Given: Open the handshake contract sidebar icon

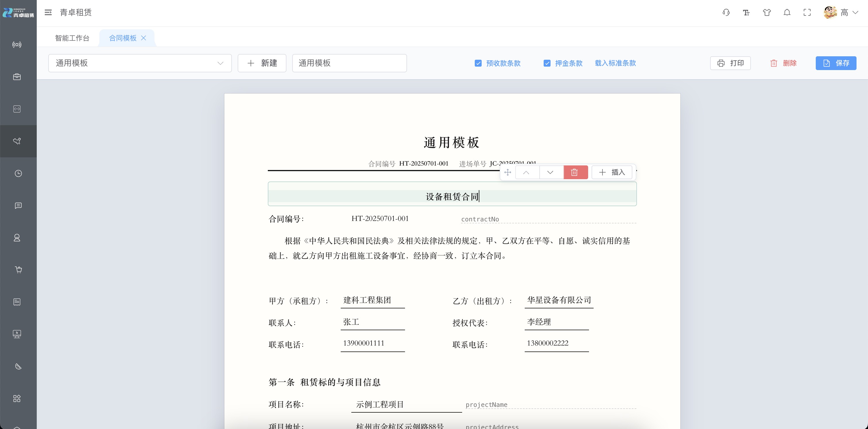Looking at the screenshot, I should click(x=17, y=141).
